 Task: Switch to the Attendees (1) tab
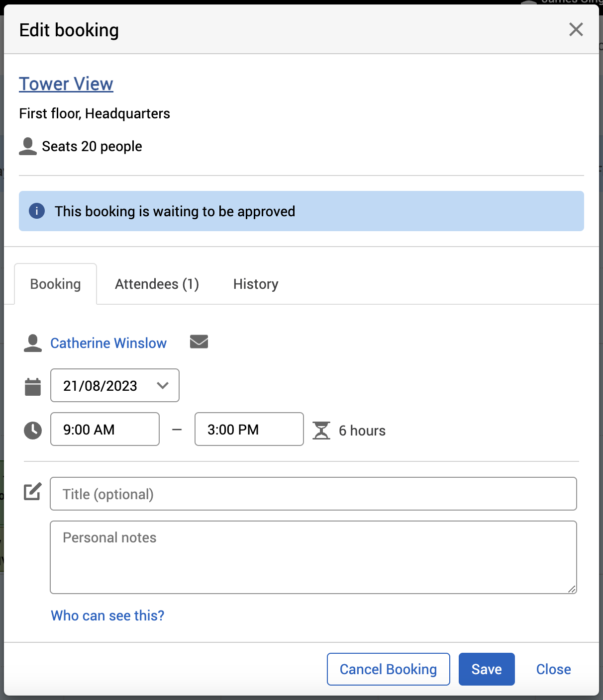(x=157, y=284)
